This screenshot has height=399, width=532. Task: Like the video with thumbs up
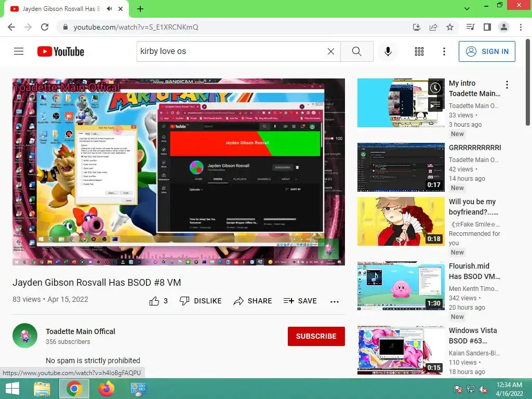(x=158, y=301)
